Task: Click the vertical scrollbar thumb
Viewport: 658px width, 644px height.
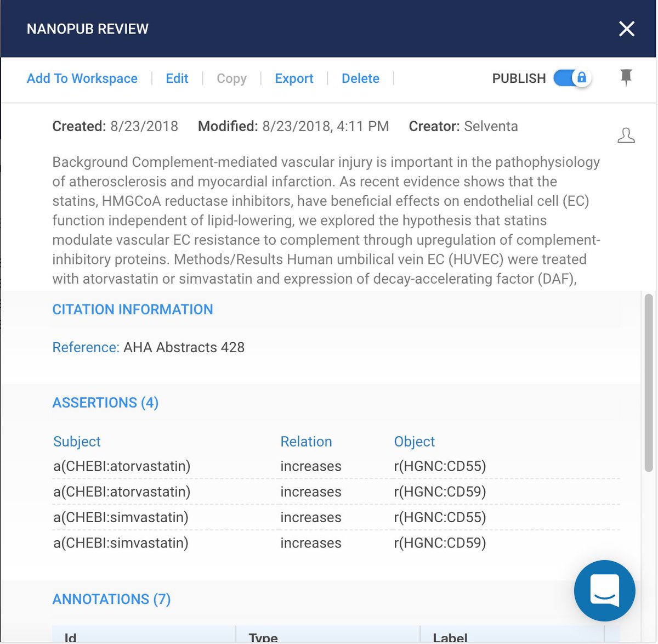Action: point(649,383)
